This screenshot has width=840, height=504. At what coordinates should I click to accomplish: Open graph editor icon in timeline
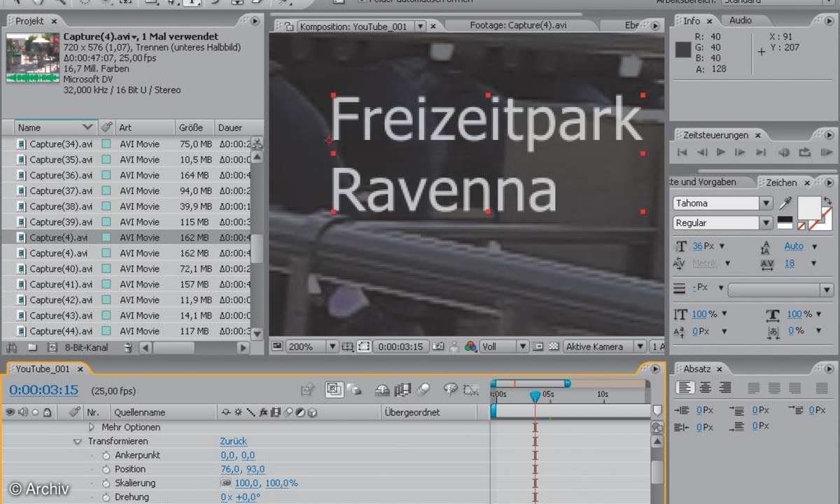pyautogui.click(x=472, y=390)
